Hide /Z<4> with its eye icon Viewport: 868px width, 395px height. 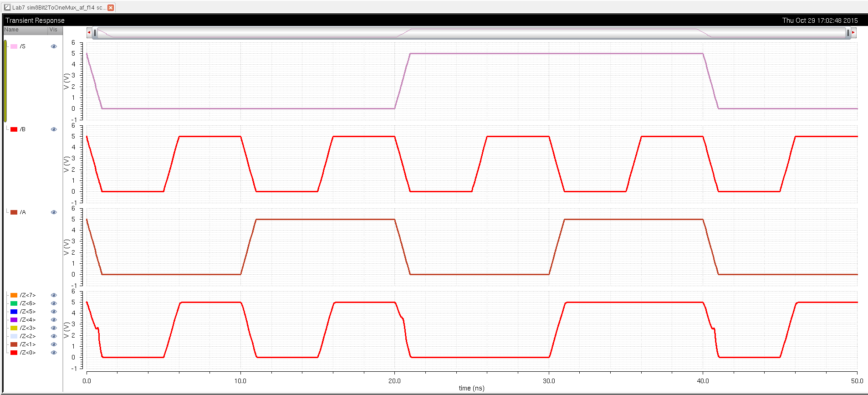tap(54, 320)
